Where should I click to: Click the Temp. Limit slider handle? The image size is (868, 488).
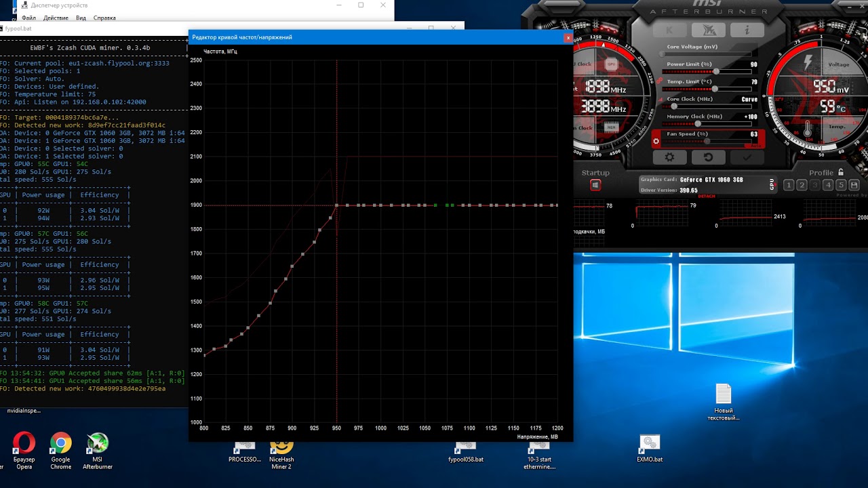click(716, 89)
